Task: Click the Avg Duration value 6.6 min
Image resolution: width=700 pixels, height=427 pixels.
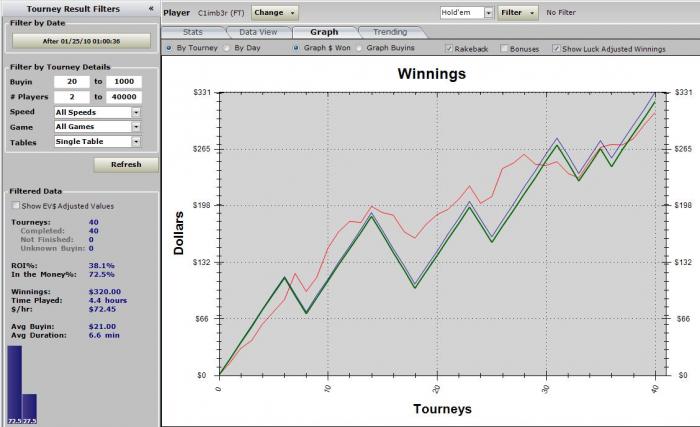Action: coord(104,335)
